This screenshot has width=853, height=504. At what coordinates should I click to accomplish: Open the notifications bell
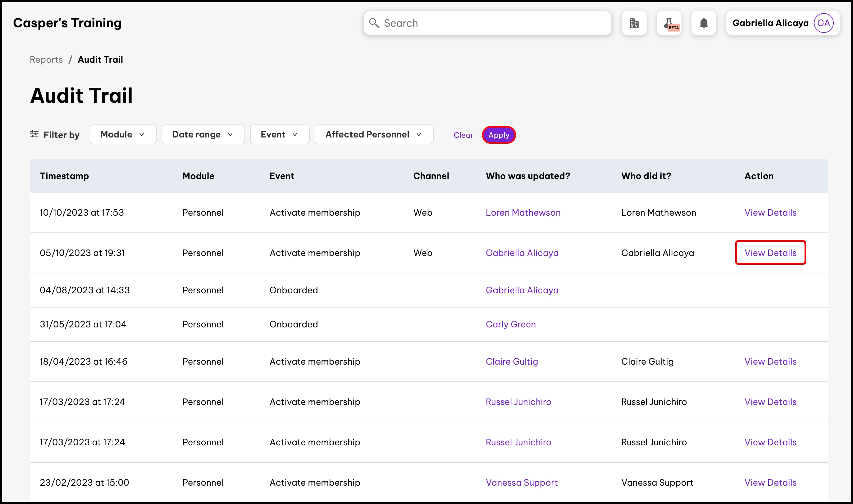(704, 23)
